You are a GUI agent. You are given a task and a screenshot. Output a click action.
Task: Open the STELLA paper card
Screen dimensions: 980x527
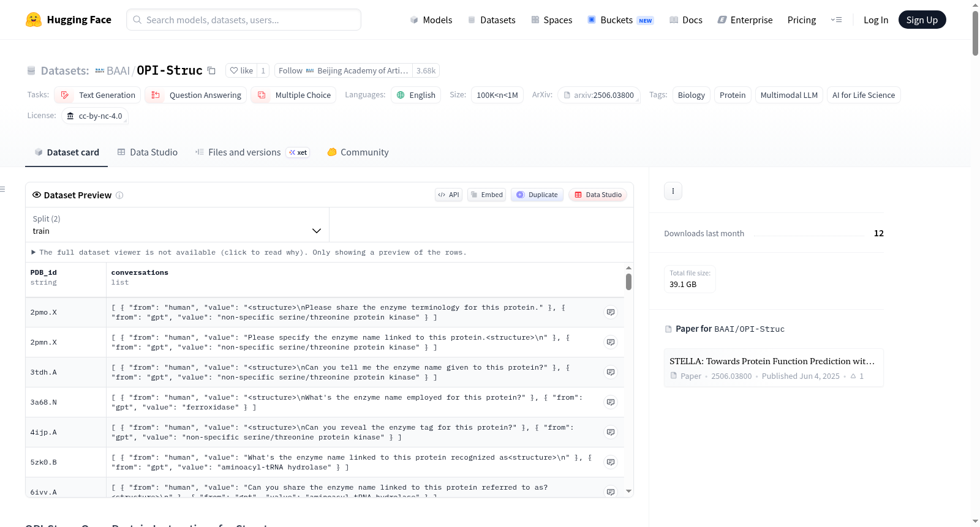tap(774, 368)
